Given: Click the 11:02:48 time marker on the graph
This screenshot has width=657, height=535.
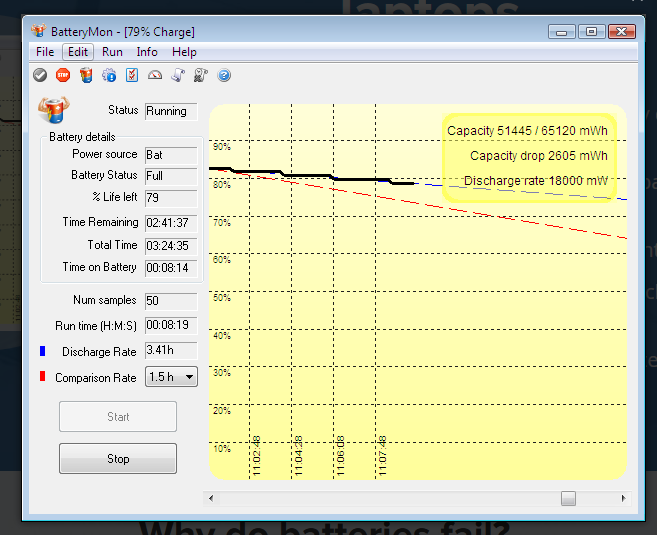Looking at the screenshot, I should point(257,455).
